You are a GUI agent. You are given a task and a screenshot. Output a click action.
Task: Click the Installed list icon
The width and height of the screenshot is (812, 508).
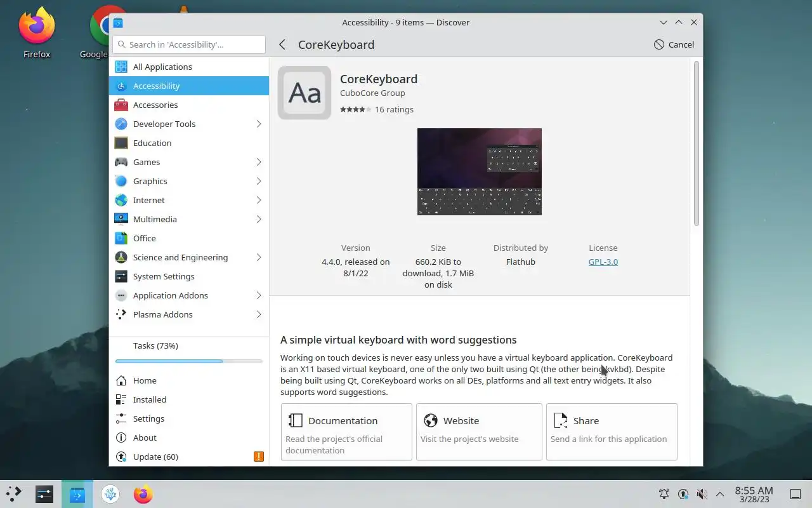121,399
